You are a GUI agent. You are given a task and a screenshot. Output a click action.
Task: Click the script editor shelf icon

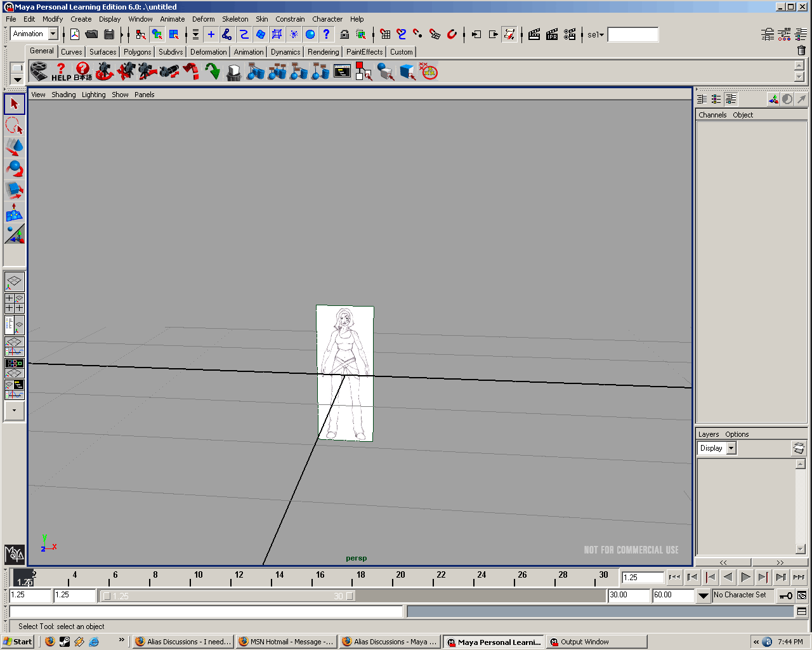coord(342,71)
